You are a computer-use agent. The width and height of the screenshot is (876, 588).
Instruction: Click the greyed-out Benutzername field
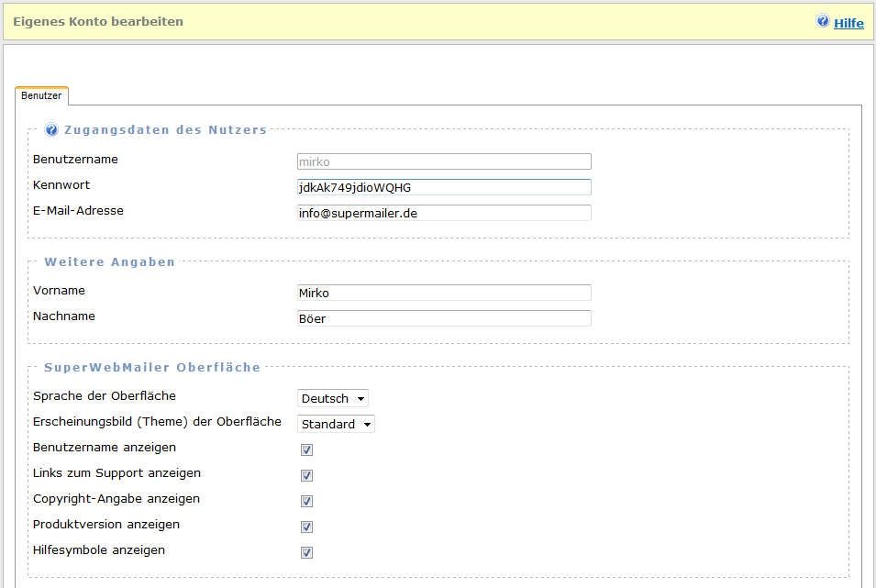[x=444, y=161]
